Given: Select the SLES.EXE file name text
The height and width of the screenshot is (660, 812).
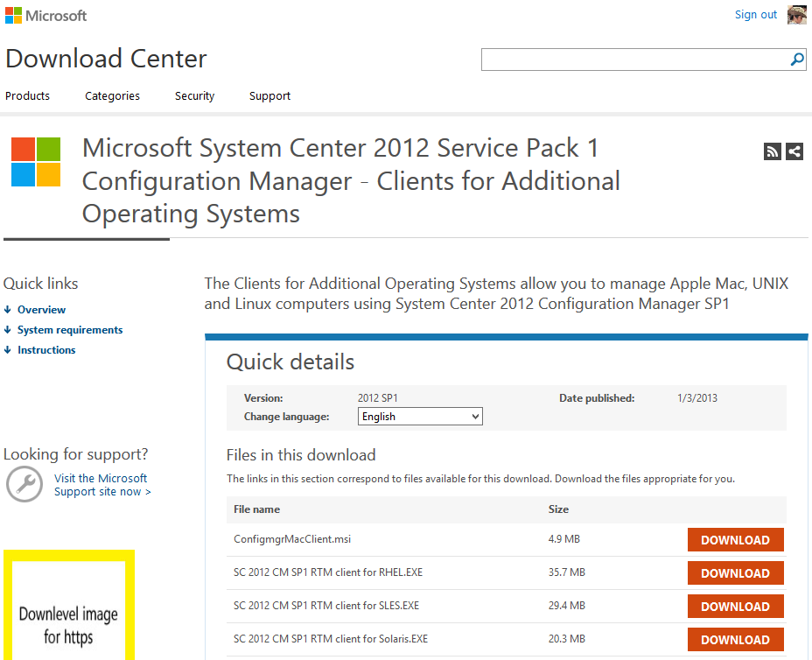Looking at the screenshot, I should [x=326, y=606].
